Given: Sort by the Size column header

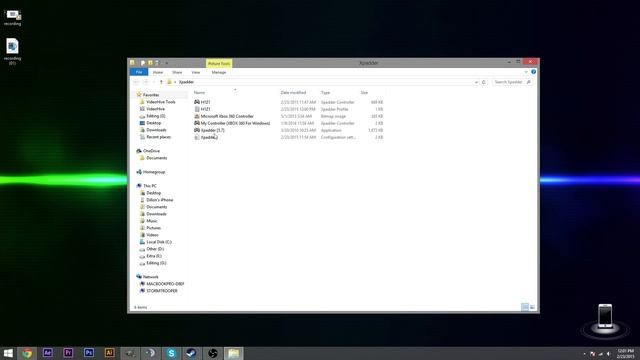Looking at the screenshot, I should (364, 93).
